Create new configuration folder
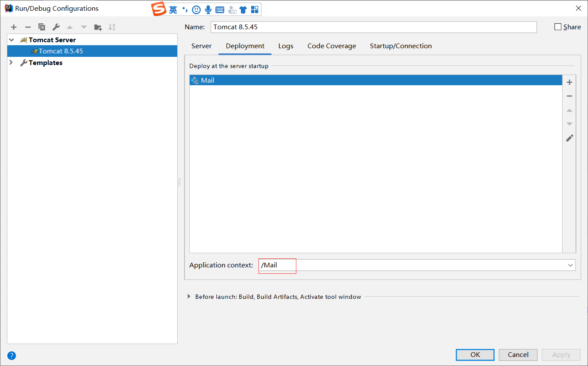The image size is (588, 366). point(98,27)
